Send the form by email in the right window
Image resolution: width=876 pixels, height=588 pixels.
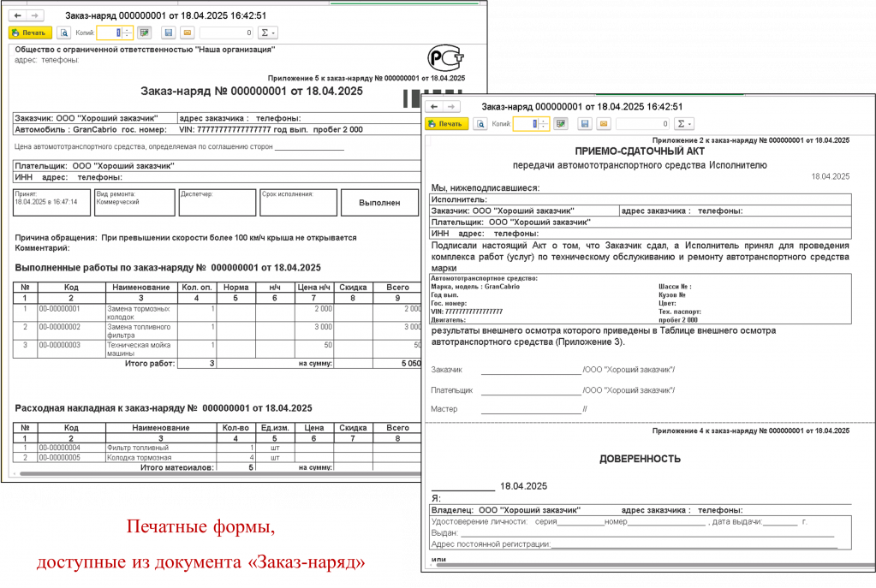tap(604, 124)
